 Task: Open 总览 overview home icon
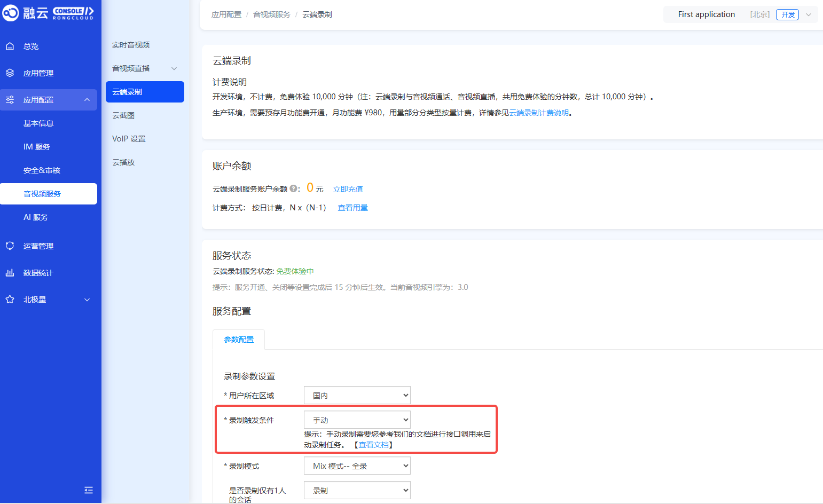click(10, 46)
